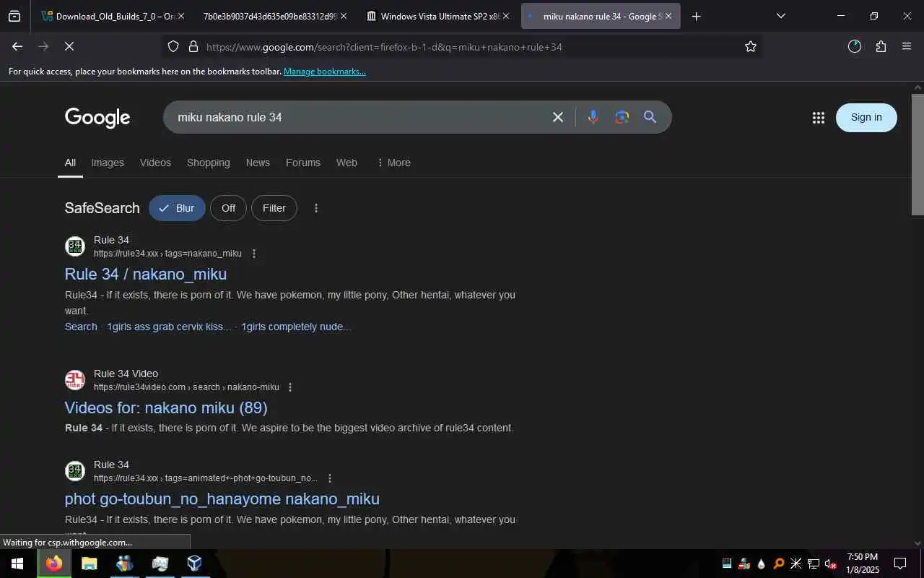Click the Sign in button
Screen dimensions: 924x578
866,118
